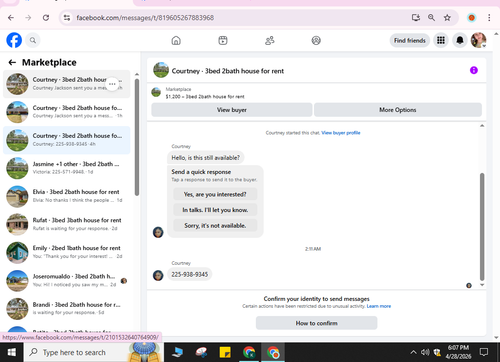
Task: Send quick response 'Sorry, it's not available.'
Action: (215, 225)
